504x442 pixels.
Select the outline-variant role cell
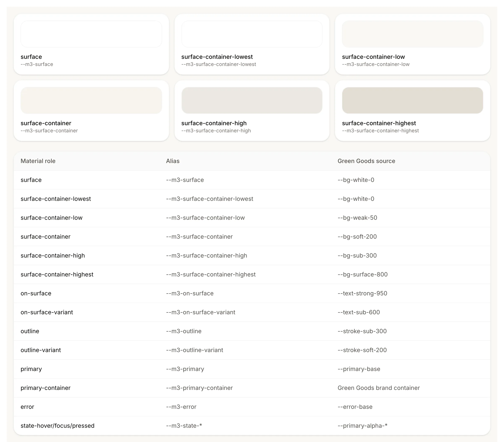click(x=41, y=350)
